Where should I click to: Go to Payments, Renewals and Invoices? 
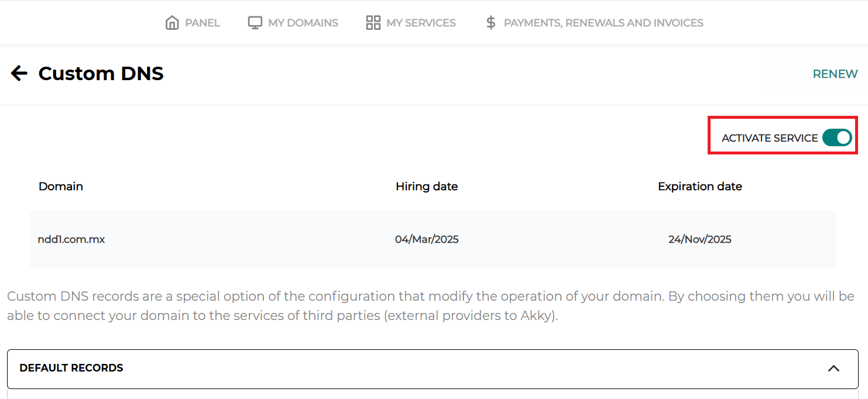[x=603, y=23]
